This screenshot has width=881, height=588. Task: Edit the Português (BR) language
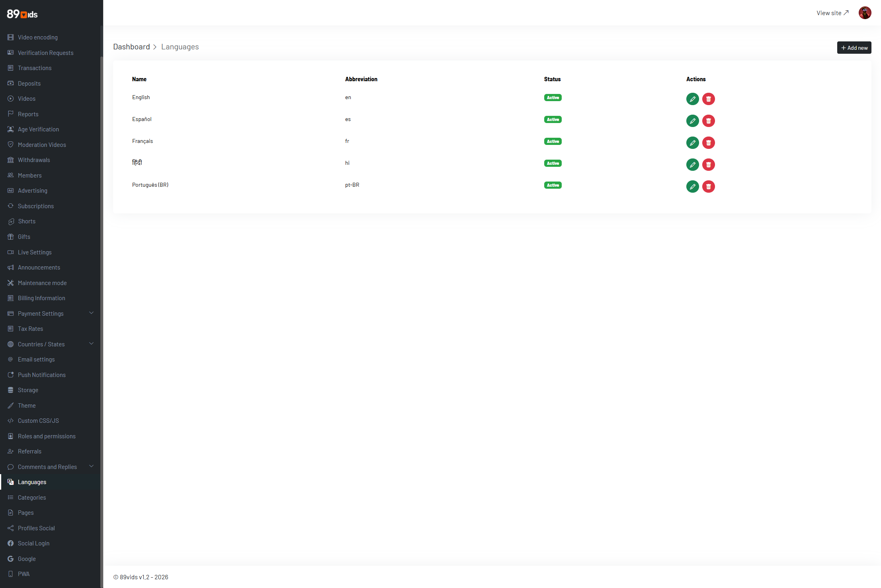[692, 186]
